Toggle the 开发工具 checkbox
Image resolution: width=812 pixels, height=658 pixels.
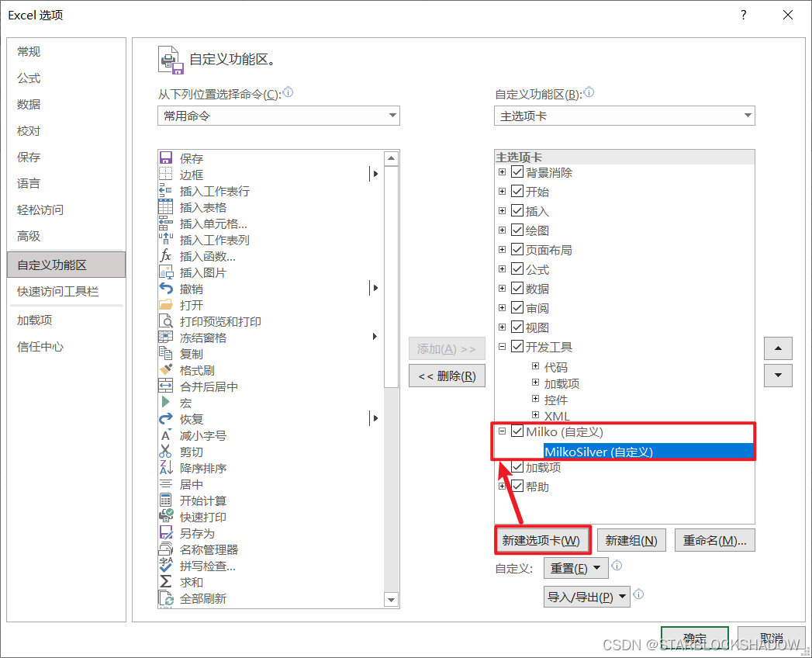tap(517, 346)
